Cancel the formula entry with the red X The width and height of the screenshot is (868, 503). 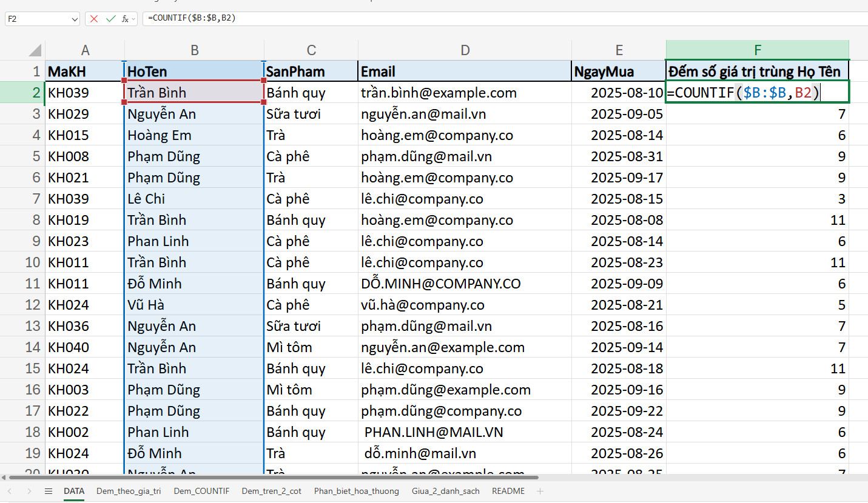pos(93,19)
